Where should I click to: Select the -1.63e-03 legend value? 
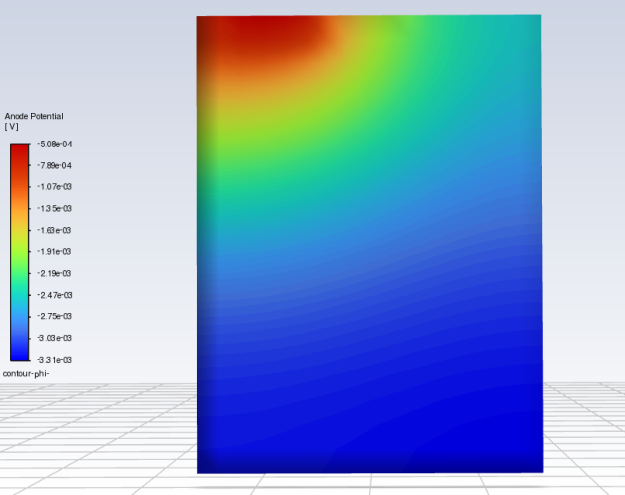(55, 230)
